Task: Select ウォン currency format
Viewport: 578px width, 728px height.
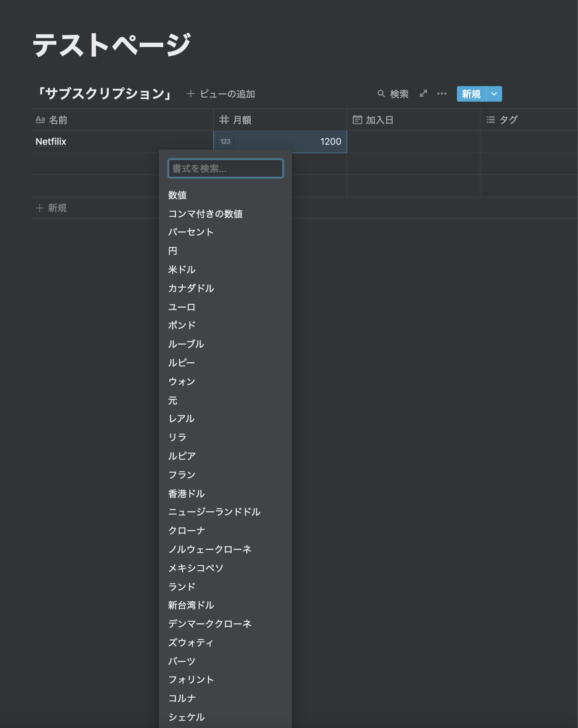Action: 181,382
